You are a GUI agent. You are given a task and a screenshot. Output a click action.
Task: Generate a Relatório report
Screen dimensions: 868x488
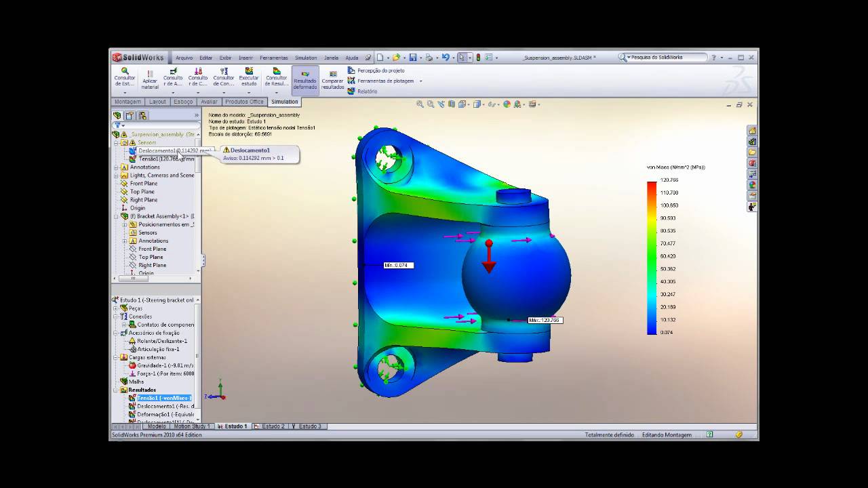tap(363, 91)
